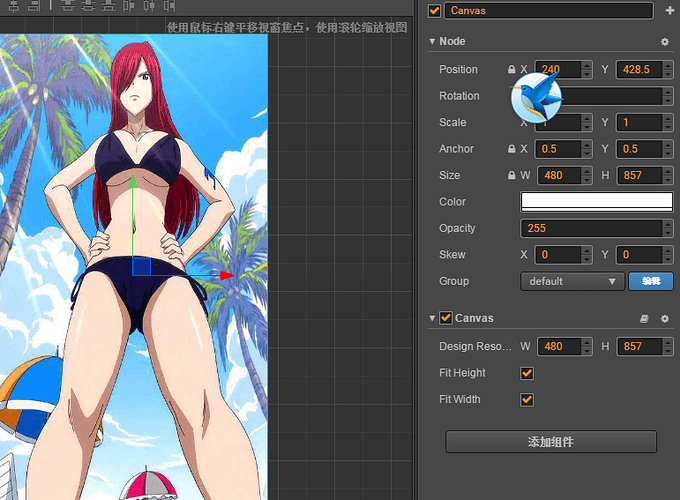The width and height of the screenshot is (680, 500).
Task: Click the Anchor lock icon
Action: 512,149
